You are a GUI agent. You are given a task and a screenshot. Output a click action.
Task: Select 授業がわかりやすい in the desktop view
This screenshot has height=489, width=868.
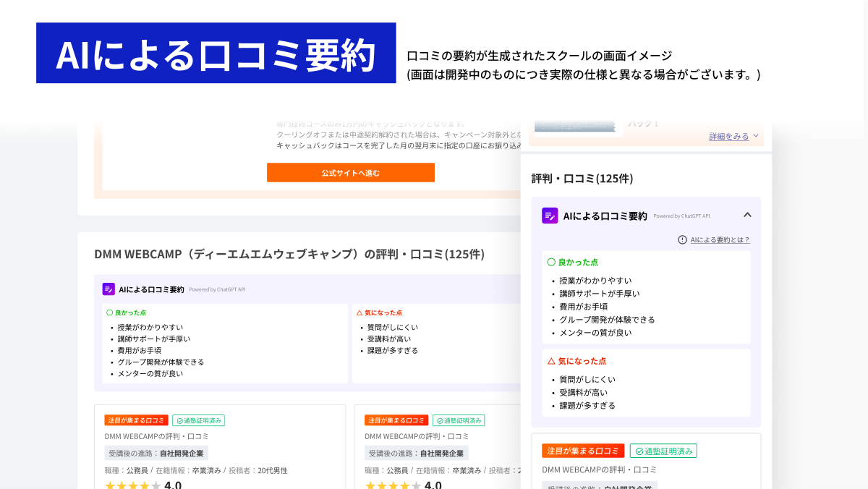pyautogui.click(x=150, y=327)
